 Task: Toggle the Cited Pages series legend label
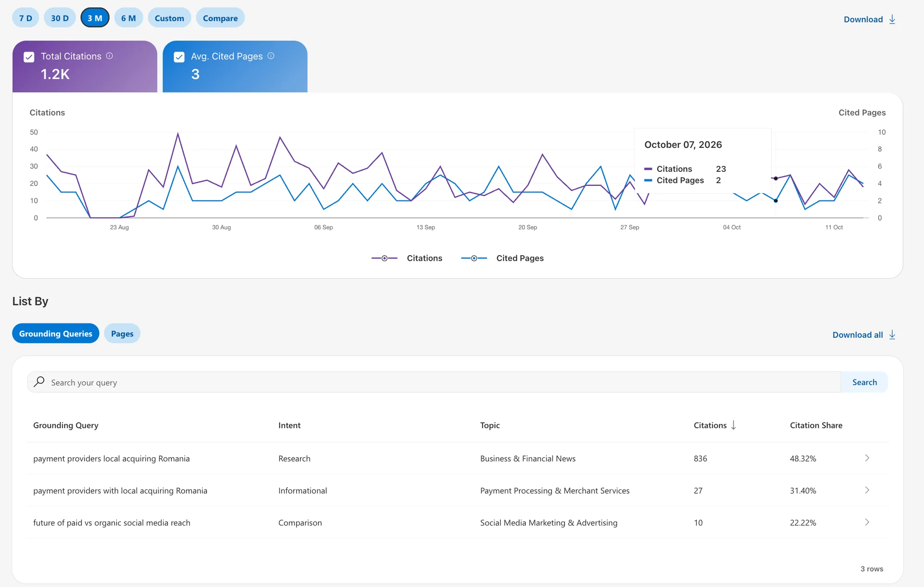pos(520,258)
